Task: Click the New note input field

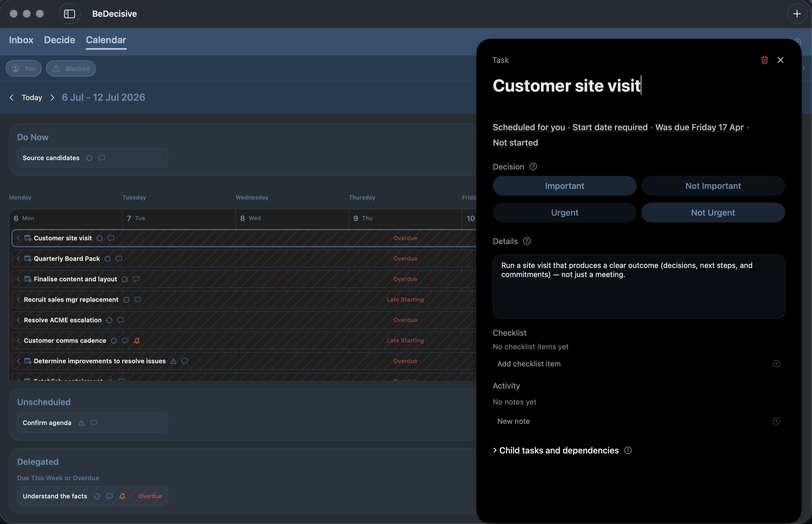Action: [x=631, y=421]
